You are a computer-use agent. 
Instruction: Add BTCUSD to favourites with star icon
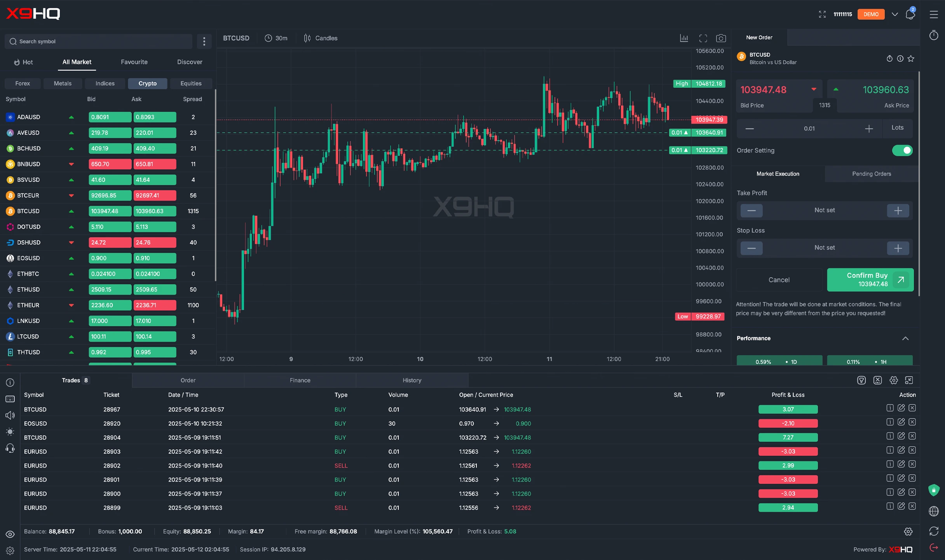911,59
